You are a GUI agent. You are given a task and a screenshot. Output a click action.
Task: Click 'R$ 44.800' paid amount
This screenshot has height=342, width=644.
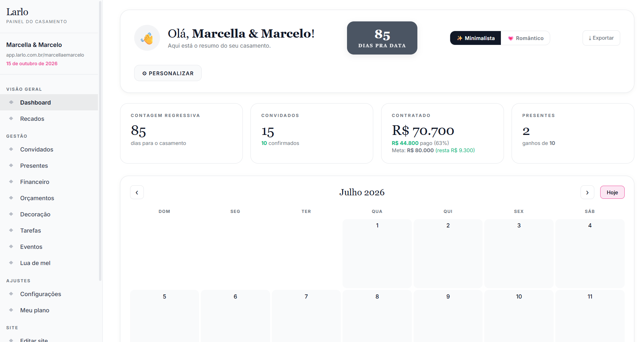tap(405, 143)
